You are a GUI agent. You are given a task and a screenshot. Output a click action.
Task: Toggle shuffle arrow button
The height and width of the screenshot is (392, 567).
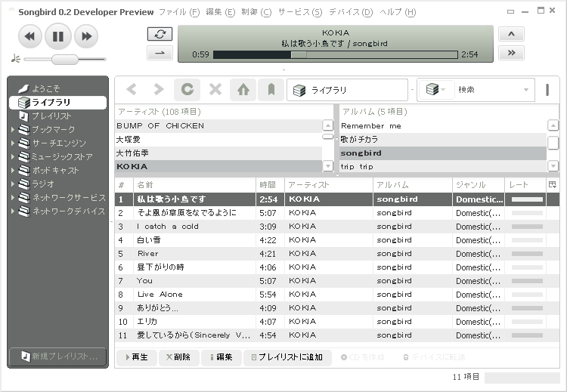click(x=160, y=53)
